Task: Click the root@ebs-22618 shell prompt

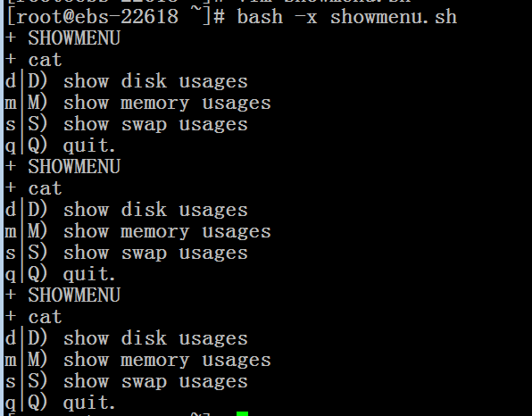Action: click(115, 17)
